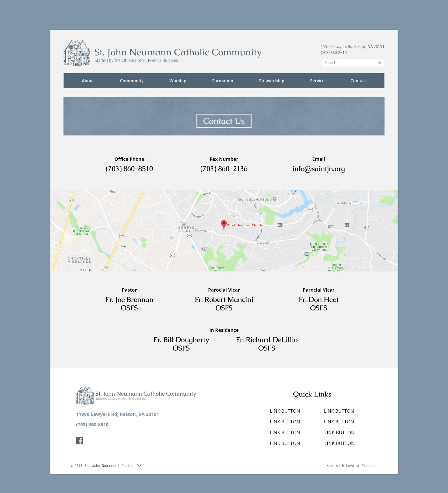
Task: Click the Contact Us banner heading
Action: pos(224,121)
